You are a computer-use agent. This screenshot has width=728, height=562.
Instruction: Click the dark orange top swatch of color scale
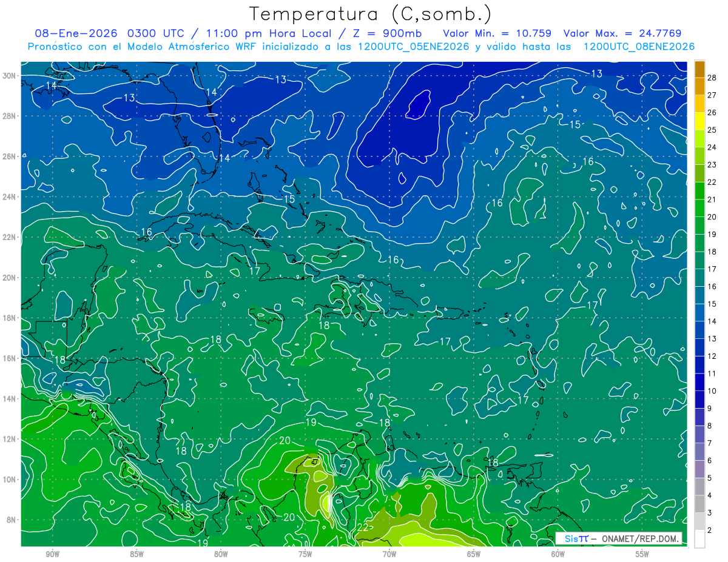[x=699, y=69]
